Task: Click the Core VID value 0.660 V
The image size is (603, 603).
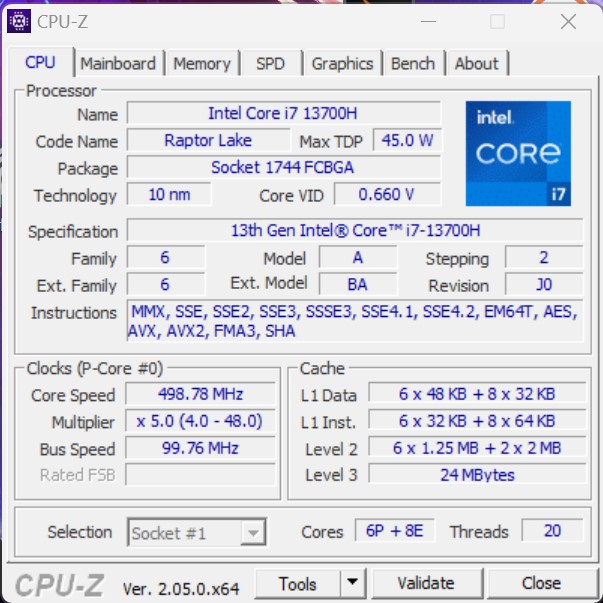Action: point(387,194)
